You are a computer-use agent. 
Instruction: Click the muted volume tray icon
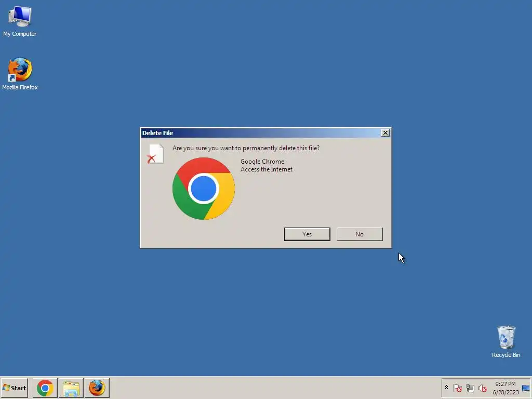point(482,388)
